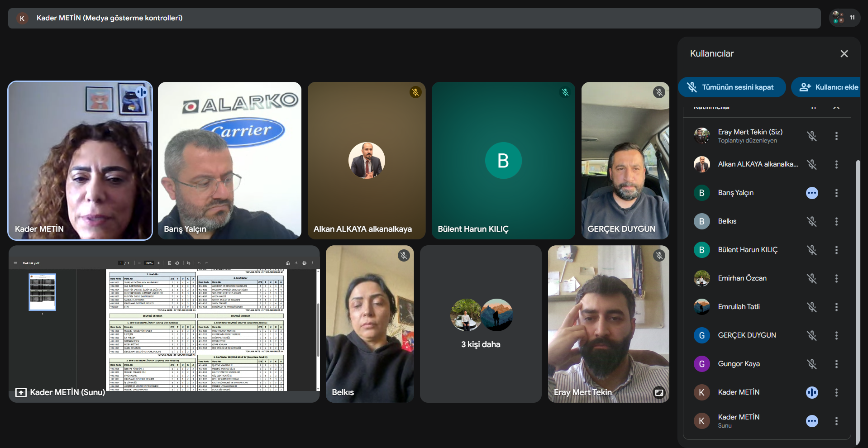868x448 pixels.
Task: Click muted mic icon on Bülent Harun KILIÇ tile
Action: (x=565, y=92)
